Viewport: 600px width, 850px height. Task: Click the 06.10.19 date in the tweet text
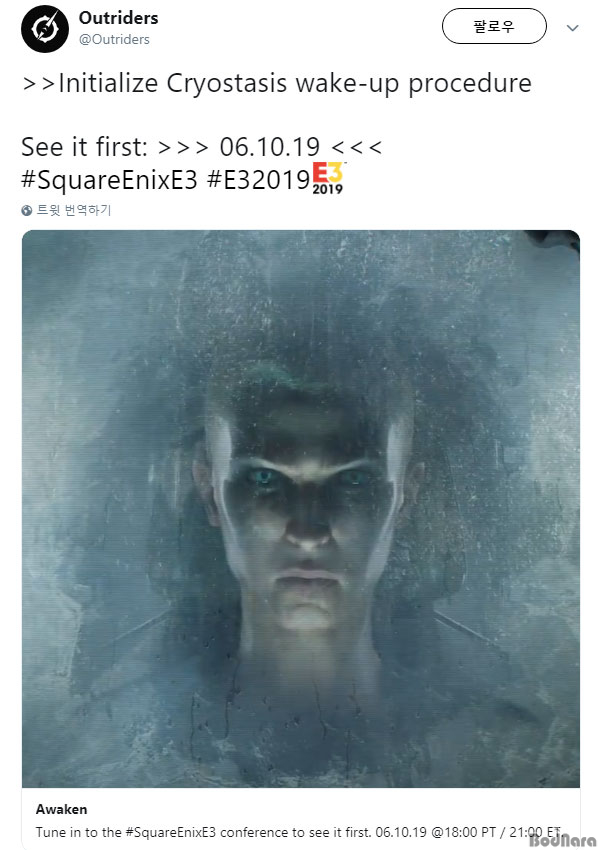pos(270,147)
